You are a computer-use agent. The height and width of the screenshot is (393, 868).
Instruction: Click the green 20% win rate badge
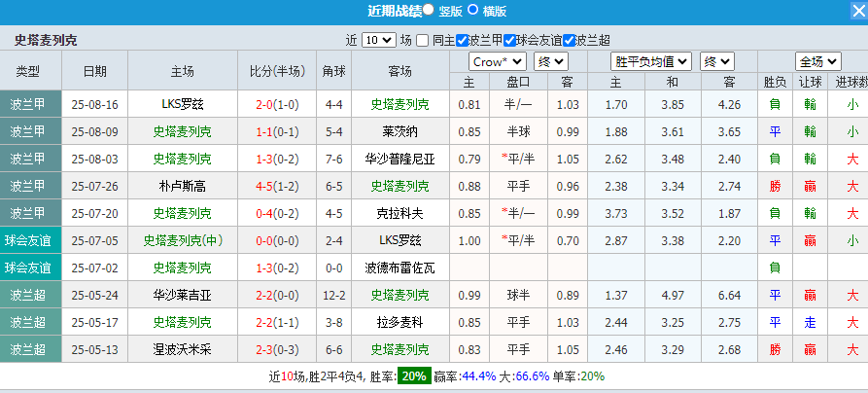coord(413,376)
